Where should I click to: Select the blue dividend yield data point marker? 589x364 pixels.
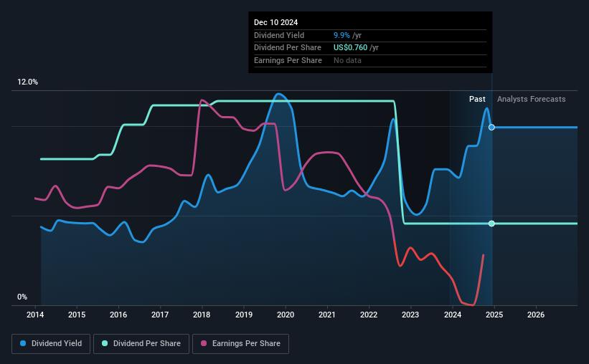coord(491,128)
